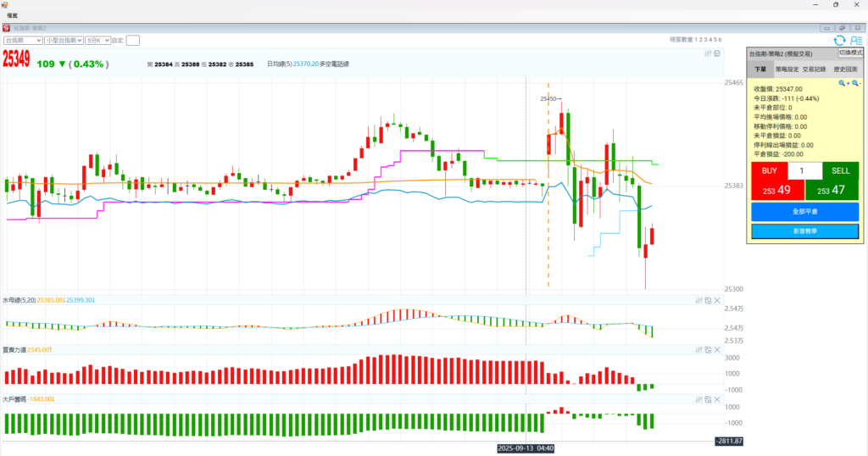The height and width of the screenshot is (456, 868).
Task: Click the refresh icon above the order panel
Action: click(x=839, y=40)
